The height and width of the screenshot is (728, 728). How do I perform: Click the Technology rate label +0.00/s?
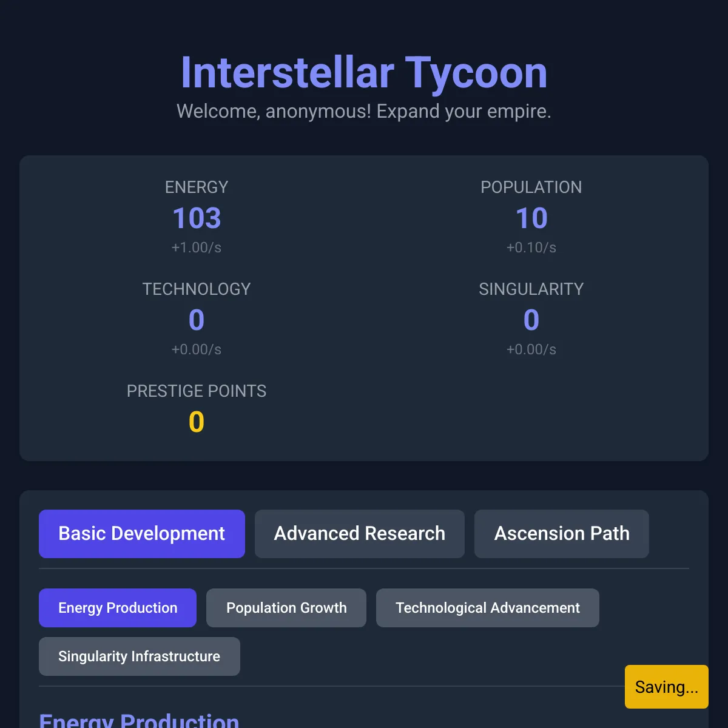(x=197, y=349)
